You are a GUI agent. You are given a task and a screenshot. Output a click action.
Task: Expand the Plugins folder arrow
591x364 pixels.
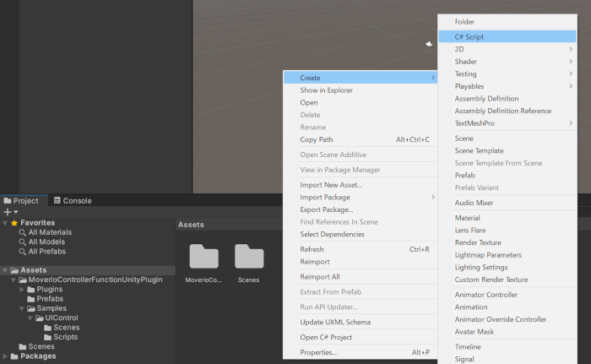(x=22, y=290)
